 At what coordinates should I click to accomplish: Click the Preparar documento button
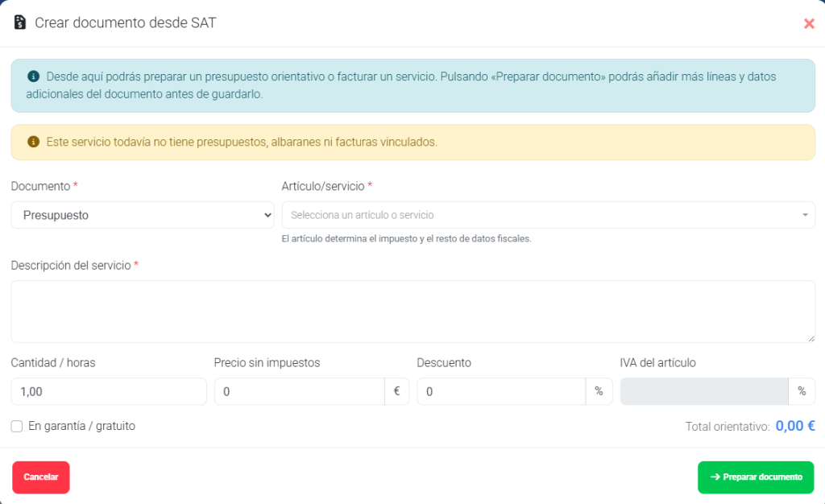[x=756, y=477]
